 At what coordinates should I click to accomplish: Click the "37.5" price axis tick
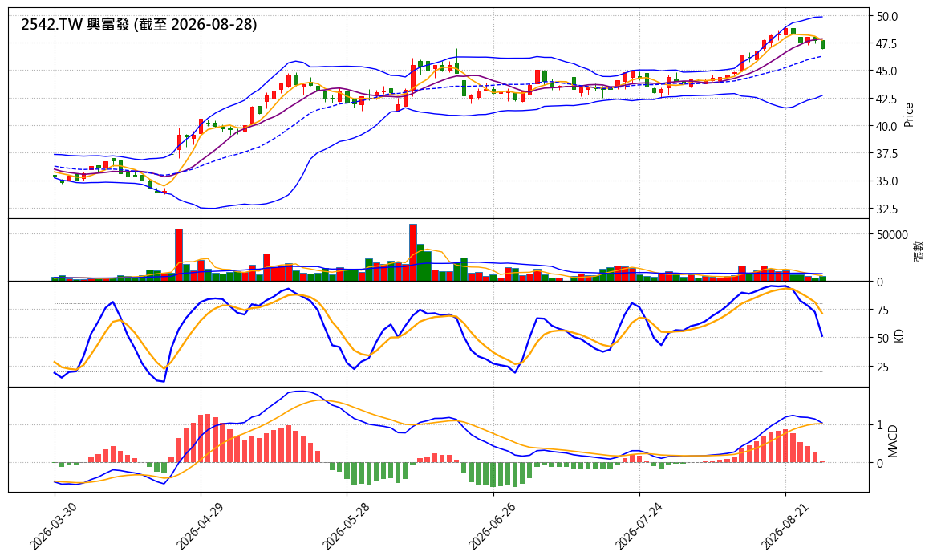[x=887, y=154]
